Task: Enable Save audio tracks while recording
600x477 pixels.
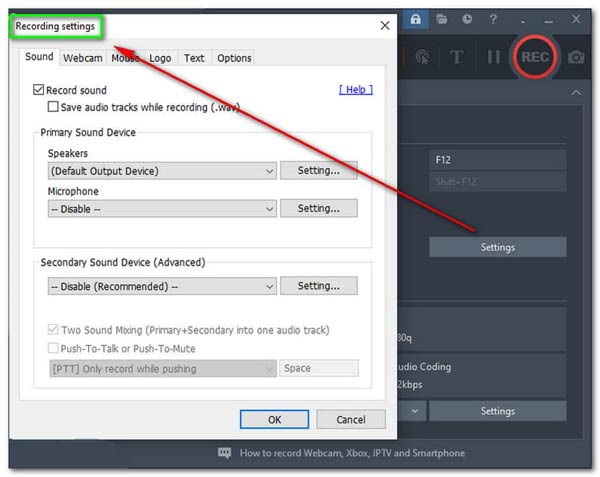Action: click(x=53, y=107)
